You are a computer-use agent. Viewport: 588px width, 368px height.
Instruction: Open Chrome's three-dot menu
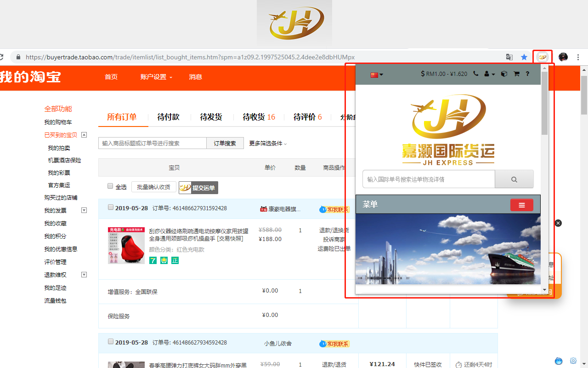[578, 57]
